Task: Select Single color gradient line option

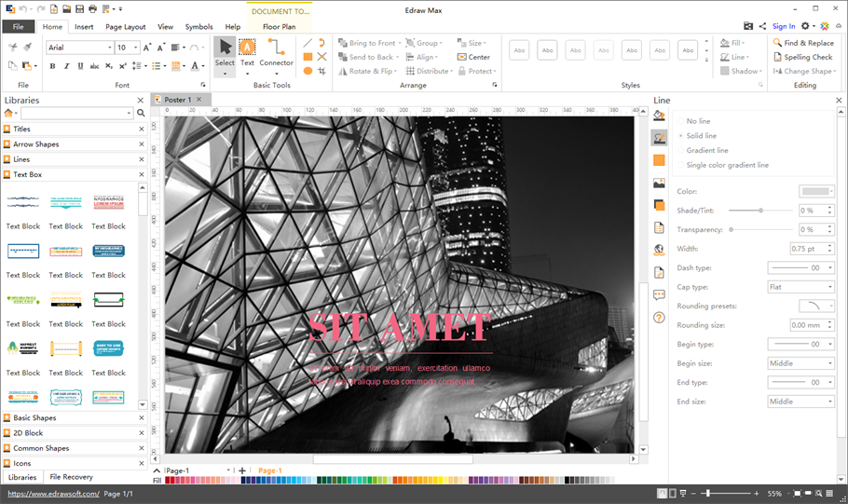Action: tap(727, 165)
